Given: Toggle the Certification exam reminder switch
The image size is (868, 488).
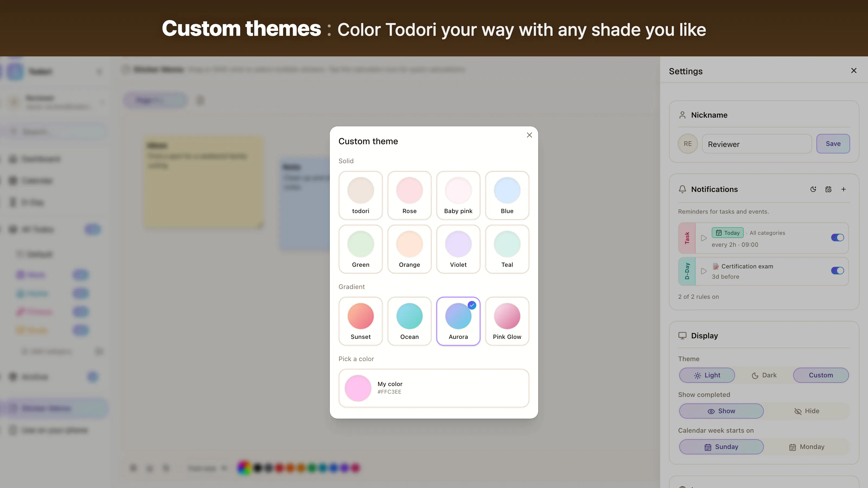Looking at the screenshot, I should coord(837,271).
